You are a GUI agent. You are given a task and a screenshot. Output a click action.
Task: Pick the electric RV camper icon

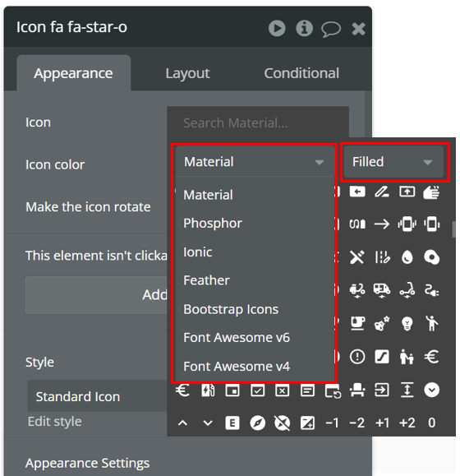[382, 290]
